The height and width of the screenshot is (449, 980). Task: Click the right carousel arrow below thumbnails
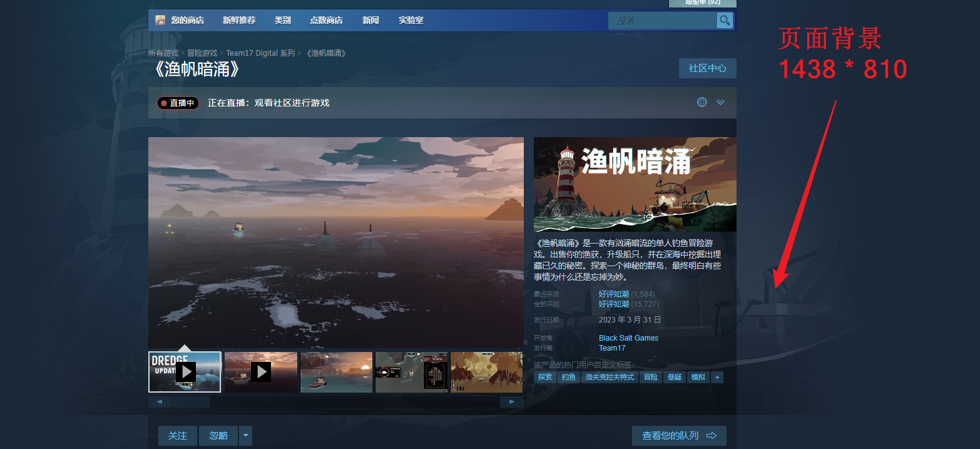coord(512,401)
